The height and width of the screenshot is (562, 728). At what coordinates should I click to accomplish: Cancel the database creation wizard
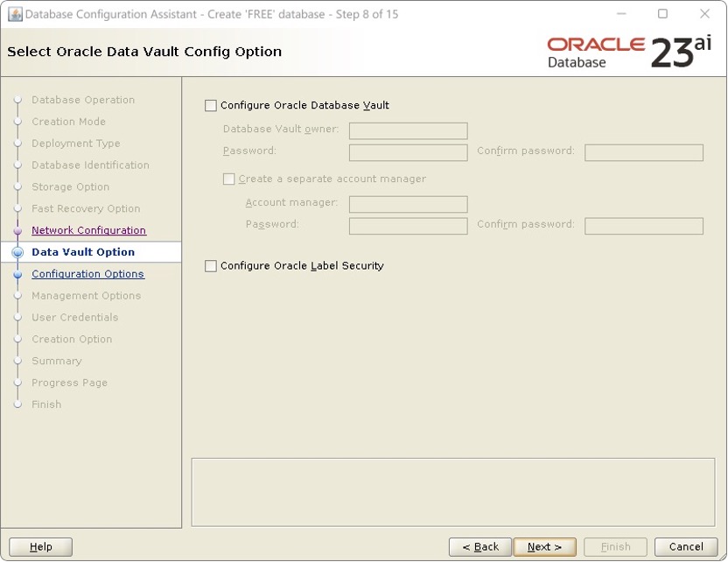686,546
